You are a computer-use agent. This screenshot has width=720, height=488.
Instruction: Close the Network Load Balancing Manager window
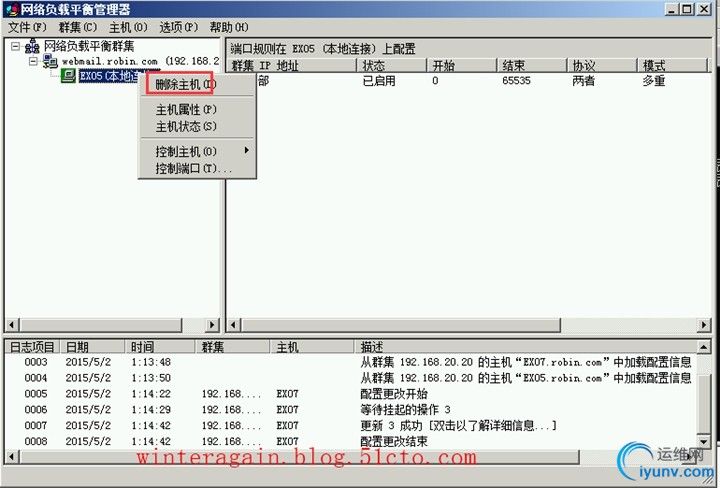[x=704, y=9]
